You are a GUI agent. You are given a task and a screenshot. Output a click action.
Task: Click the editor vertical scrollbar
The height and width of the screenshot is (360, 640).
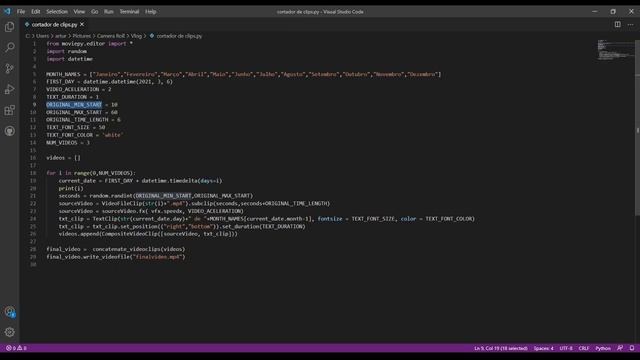(x=637, y=128)
